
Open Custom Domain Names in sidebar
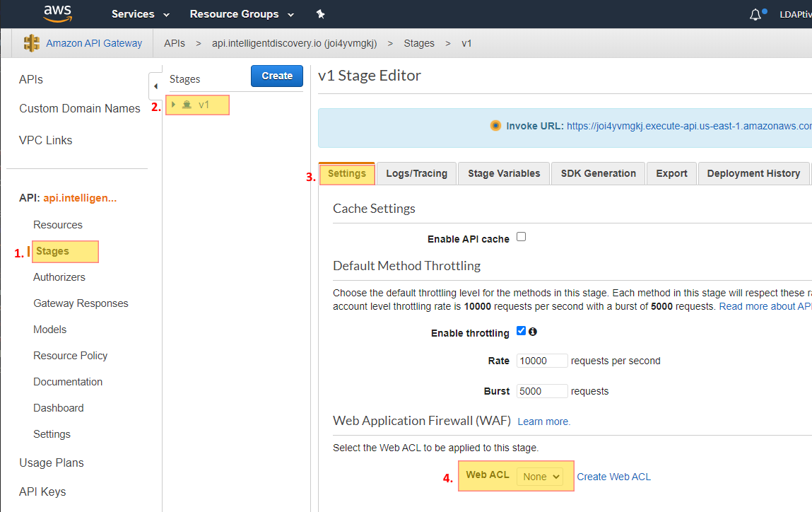click(80, 108)
